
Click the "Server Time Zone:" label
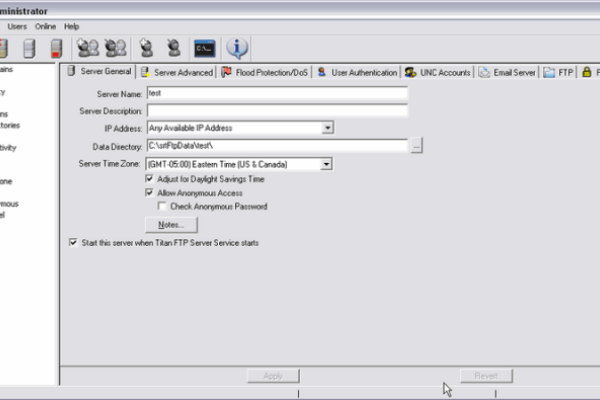pyautogui.click(x=109, y=164)
